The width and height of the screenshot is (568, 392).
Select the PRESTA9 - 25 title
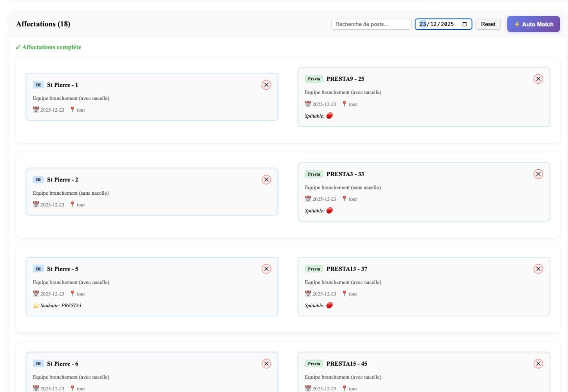coord(345,79)
